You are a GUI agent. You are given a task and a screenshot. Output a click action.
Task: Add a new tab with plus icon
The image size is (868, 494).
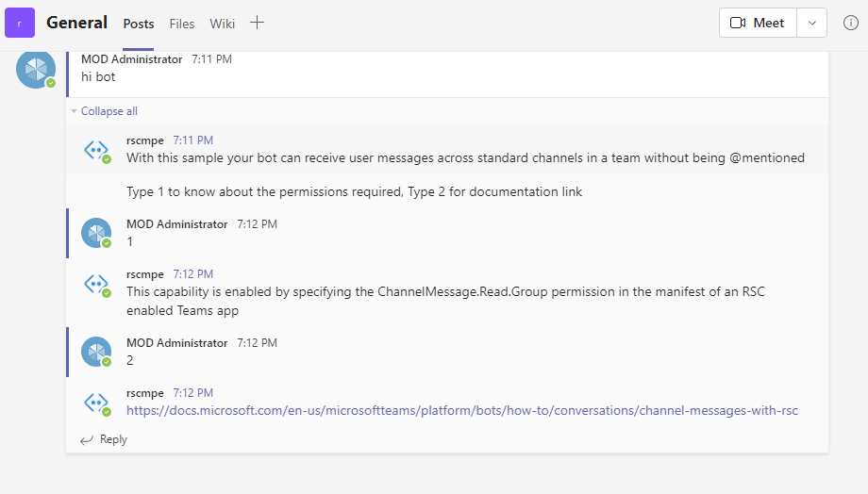coord(257,23)
